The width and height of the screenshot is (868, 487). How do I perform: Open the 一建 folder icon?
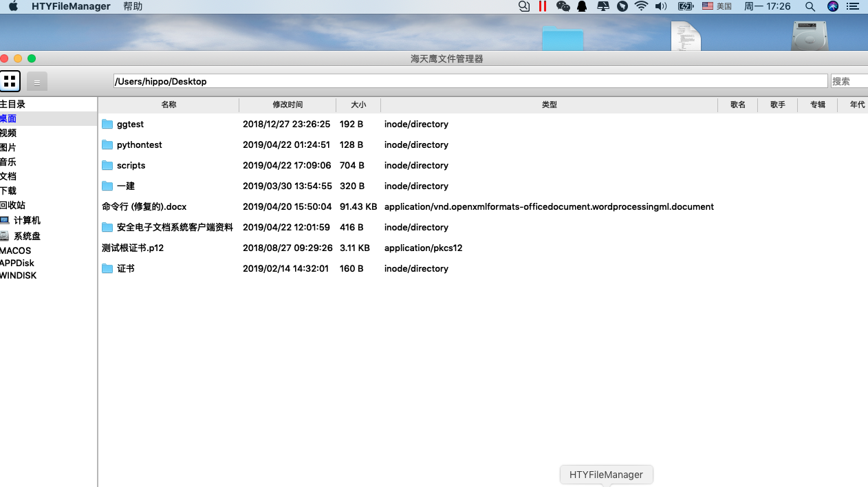[x=108, y=186]
